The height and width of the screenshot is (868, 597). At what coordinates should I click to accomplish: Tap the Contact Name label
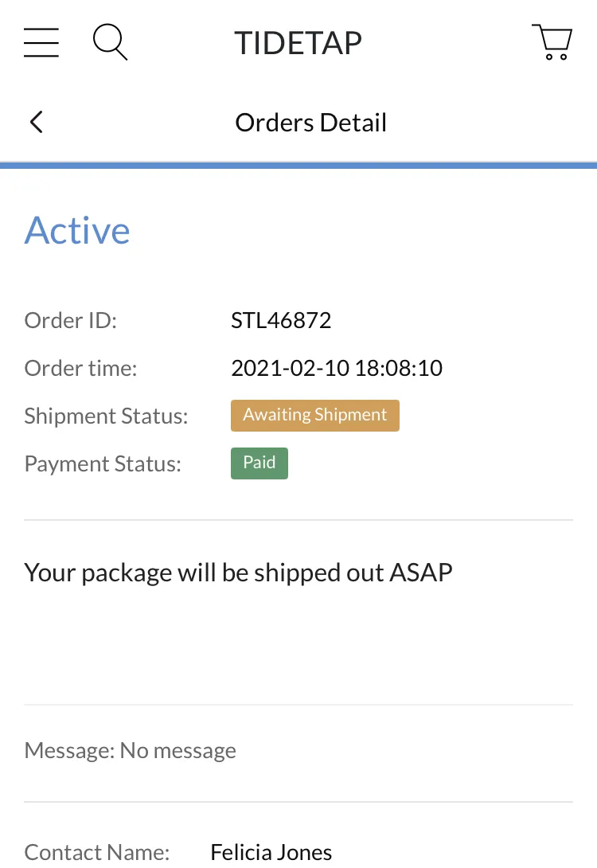pos(97,853)
